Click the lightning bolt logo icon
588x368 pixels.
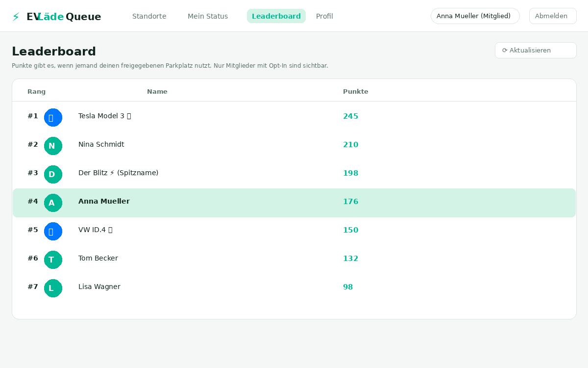click(16, 17)
